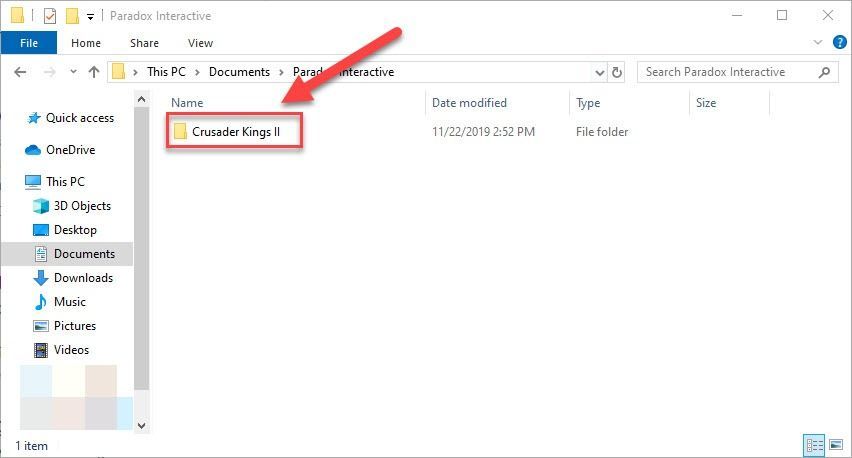This screenshot has width=852, height=458.
Task: Click the Documents page icon
Action: pos(41,254)
